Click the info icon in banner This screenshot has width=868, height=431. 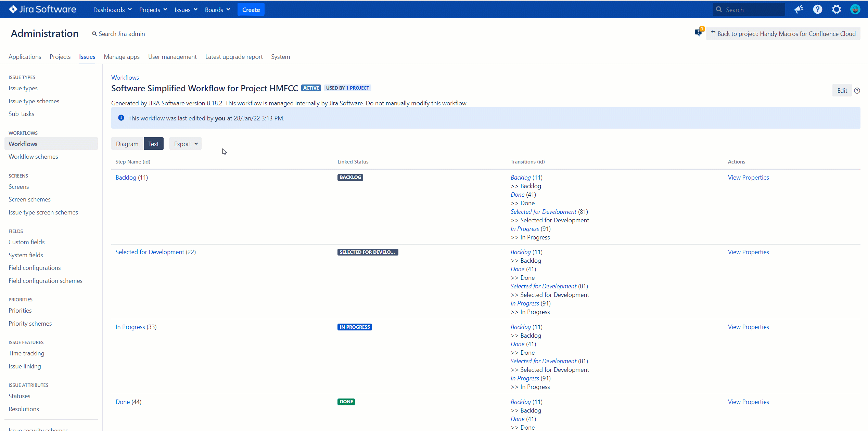click(x=121, y=118)
